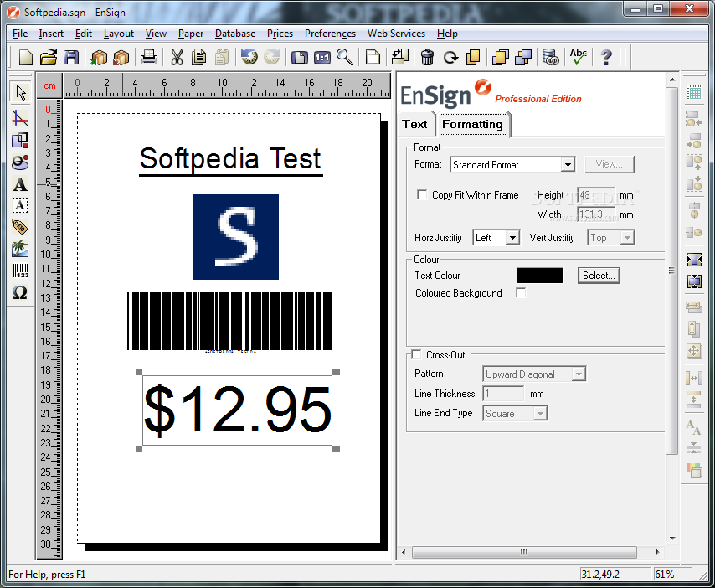Cut selection with scissors icon
Viewport: 715px width, 588px height.
[177, 58]
